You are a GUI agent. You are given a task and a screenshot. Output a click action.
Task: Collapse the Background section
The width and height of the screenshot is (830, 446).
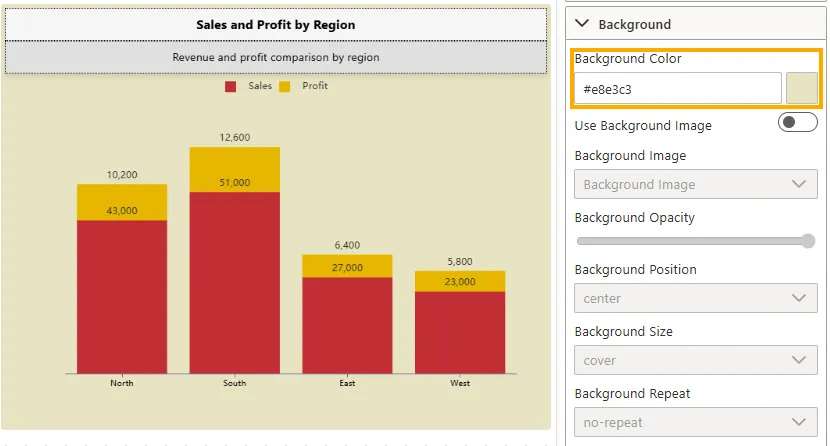[x=583, y=24]
